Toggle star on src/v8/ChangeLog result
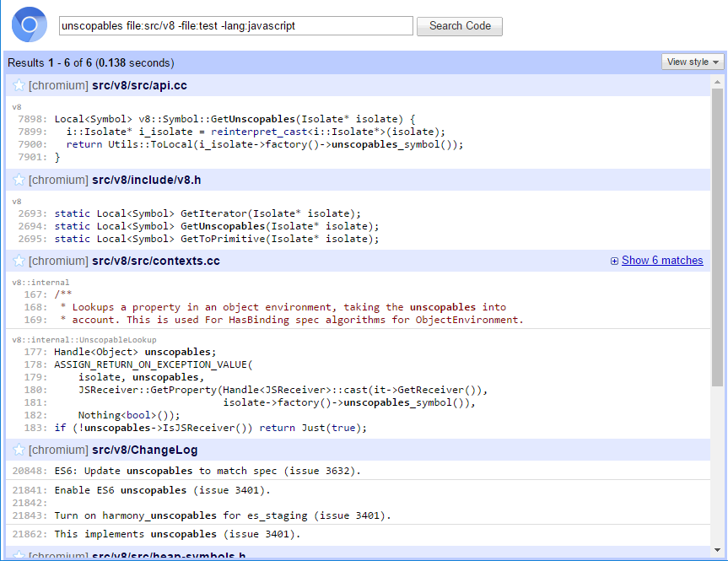The width and height of the screenshot is (728, 561). (19, 450)
